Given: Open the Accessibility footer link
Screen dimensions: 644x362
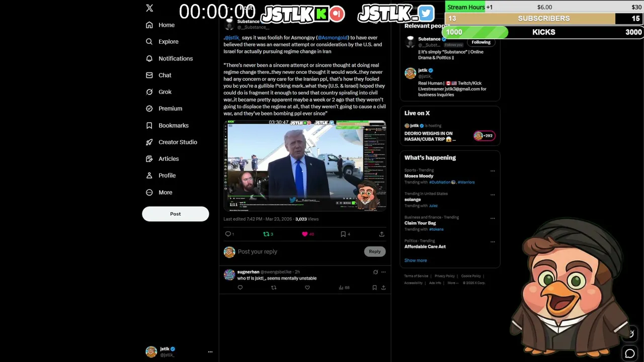Looking at the screenshot, I should click(414, 283).
